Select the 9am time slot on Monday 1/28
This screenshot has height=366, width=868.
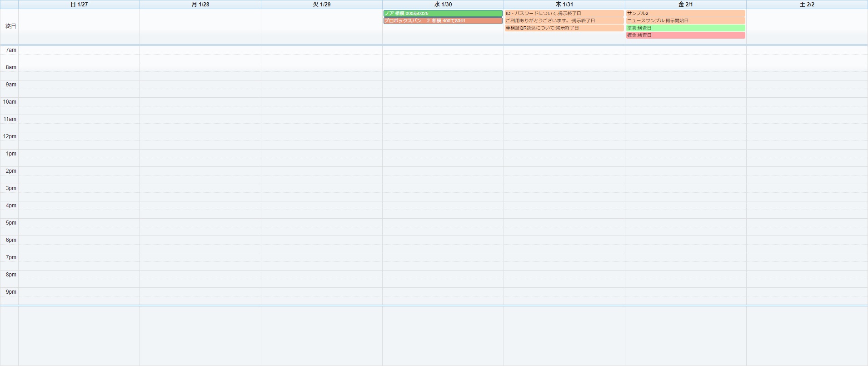tap(200, 85)
